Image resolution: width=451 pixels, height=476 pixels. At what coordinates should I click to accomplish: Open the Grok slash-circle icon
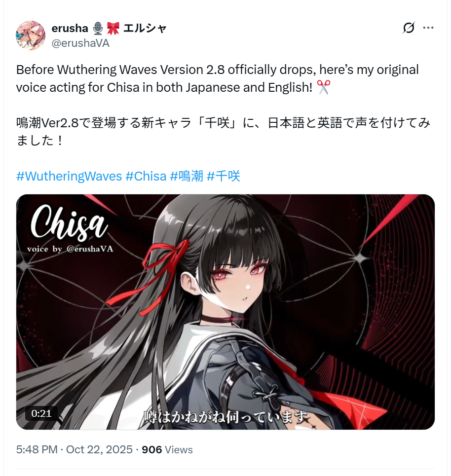pyautogui.click(x=409, y=28)
